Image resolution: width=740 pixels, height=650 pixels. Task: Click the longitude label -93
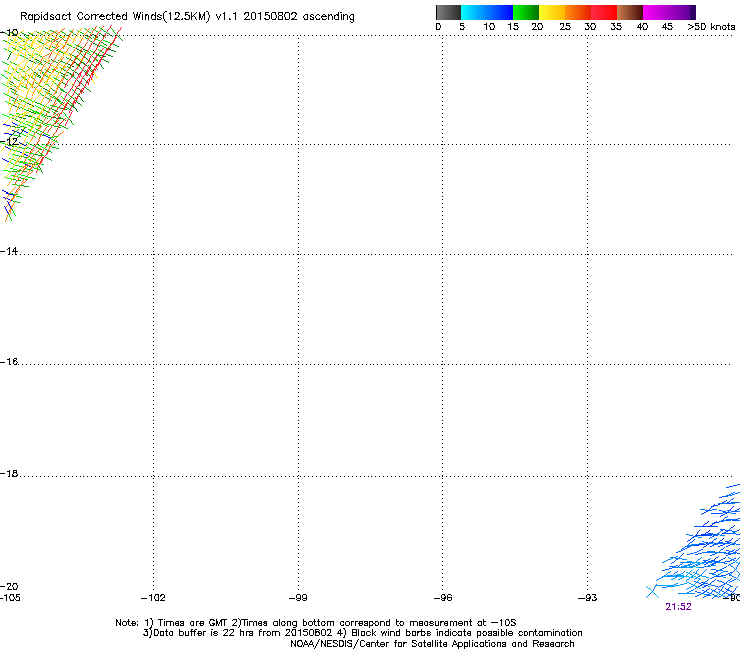point(588,598)
